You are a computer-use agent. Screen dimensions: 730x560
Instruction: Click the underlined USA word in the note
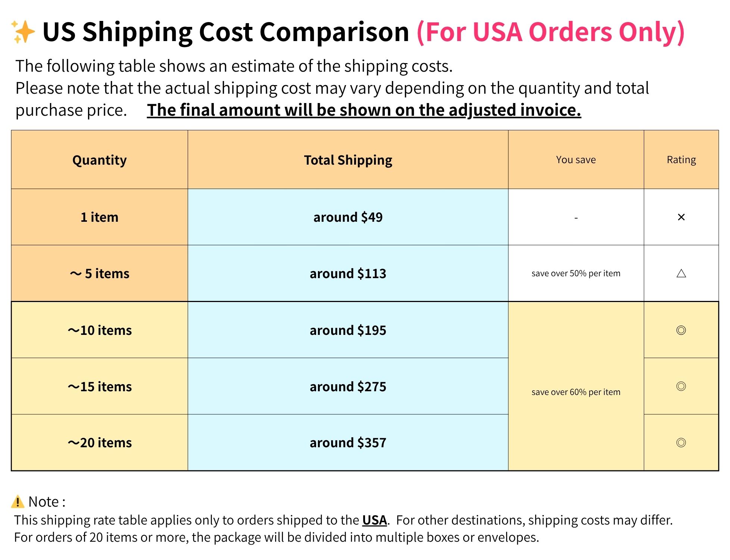point(374,520)
